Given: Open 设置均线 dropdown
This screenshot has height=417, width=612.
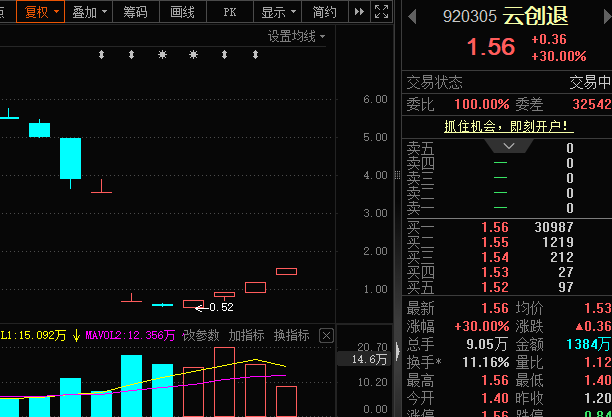Looking at the screenshot, I should (x=296, y=37).
